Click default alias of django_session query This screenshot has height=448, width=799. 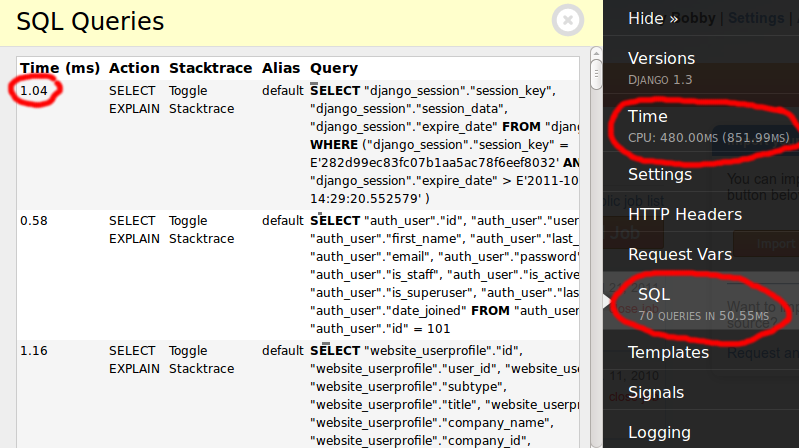283,91
